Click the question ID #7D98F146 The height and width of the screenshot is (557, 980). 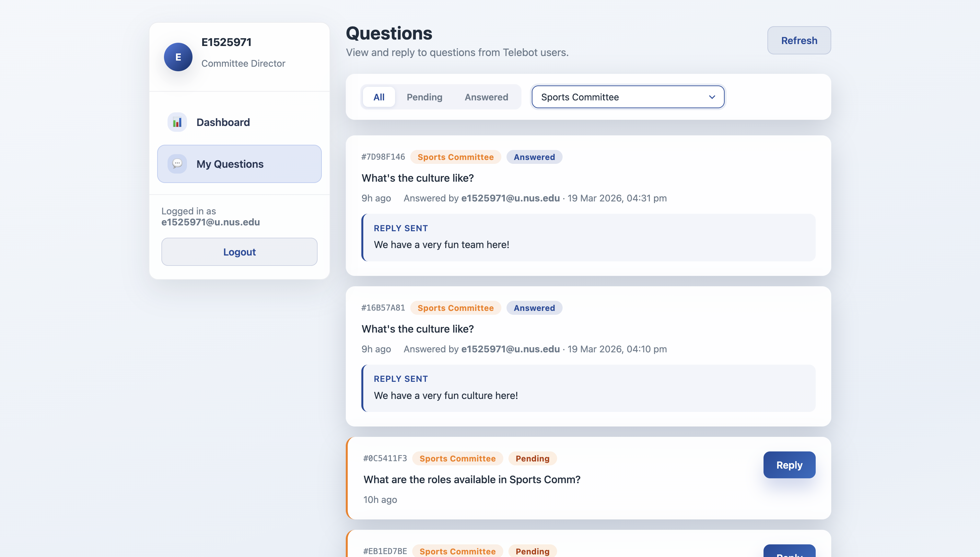pos(383,157)
